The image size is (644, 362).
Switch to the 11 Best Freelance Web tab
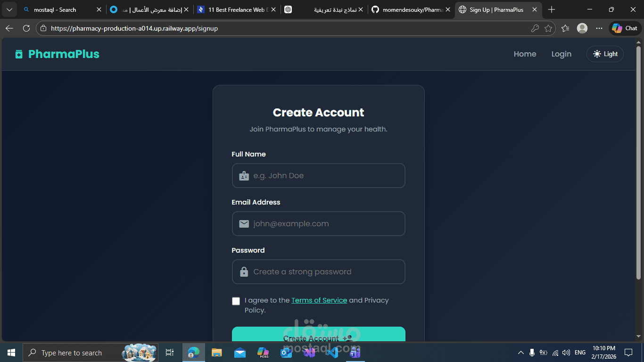coord(237,9)
